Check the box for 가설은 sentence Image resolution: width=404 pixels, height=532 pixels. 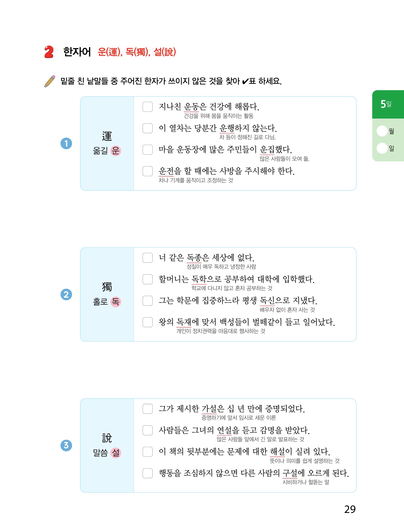pyautogui.click(x=148, y=409)
